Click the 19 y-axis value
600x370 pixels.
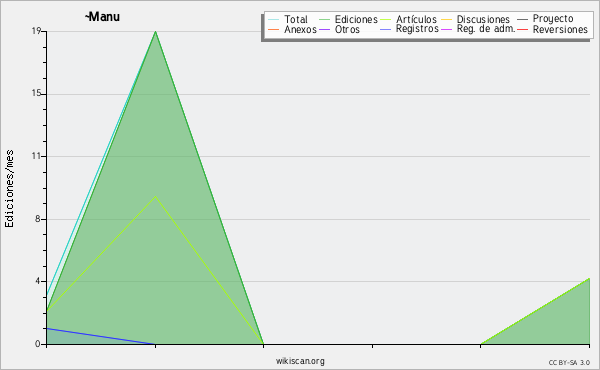click(36, 31)
